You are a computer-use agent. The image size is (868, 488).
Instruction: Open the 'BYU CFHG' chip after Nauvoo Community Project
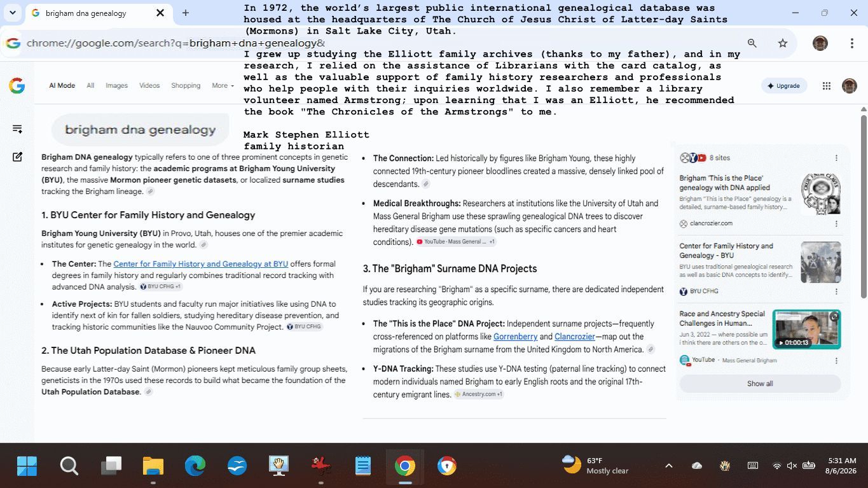point(305,327)
